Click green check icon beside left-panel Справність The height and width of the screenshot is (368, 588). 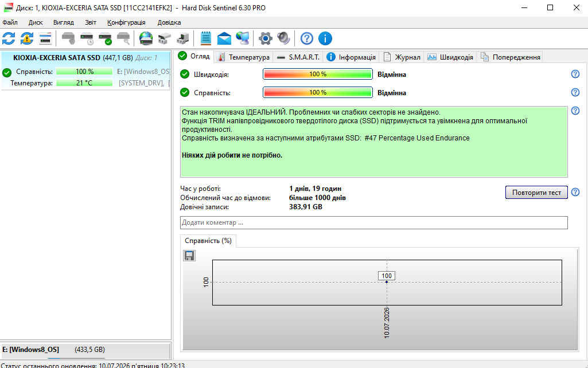[x=7, y=72]
